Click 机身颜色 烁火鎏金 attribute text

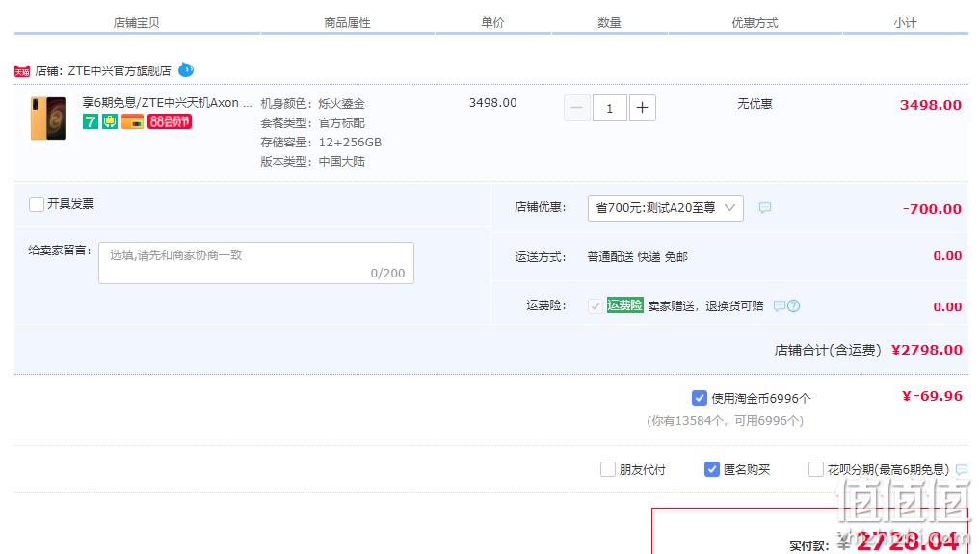pos(312,104)
